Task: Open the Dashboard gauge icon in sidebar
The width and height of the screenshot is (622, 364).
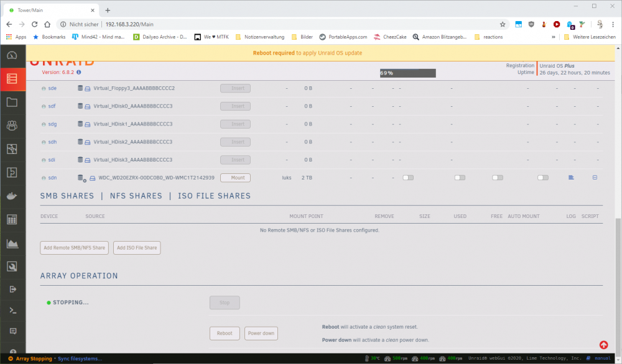Action: (12, 55)
